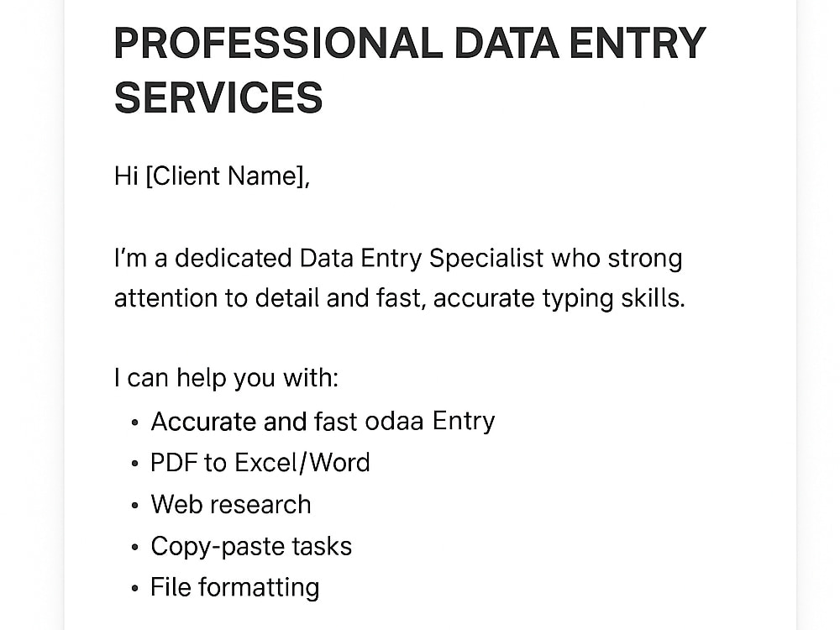
Task: Click the bullet dot before 'File formatting'
Action: click(x=134, y=589)
